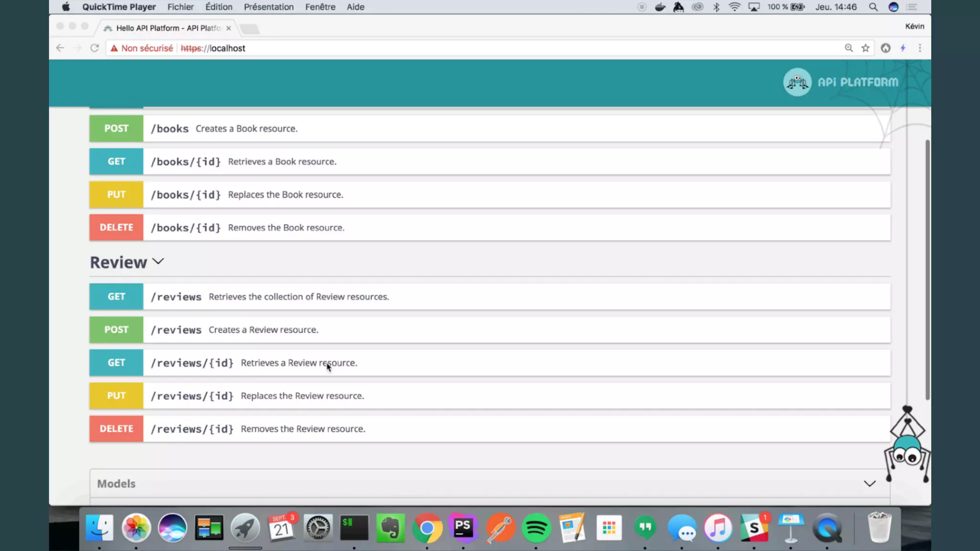This screenshot has height=551, width=980.
Task: Click the zoom magnifier in address bar
Action: click(848, 48)
